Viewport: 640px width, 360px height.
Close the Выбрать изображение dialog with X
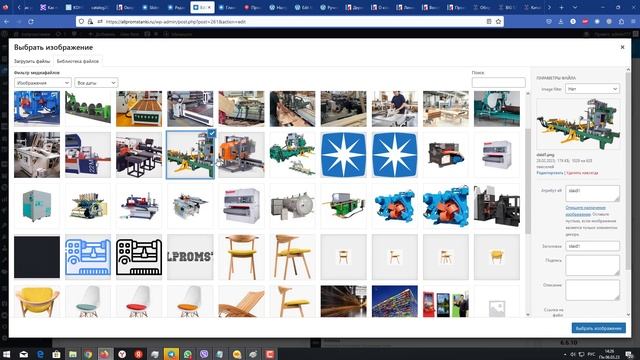(622, 47)
